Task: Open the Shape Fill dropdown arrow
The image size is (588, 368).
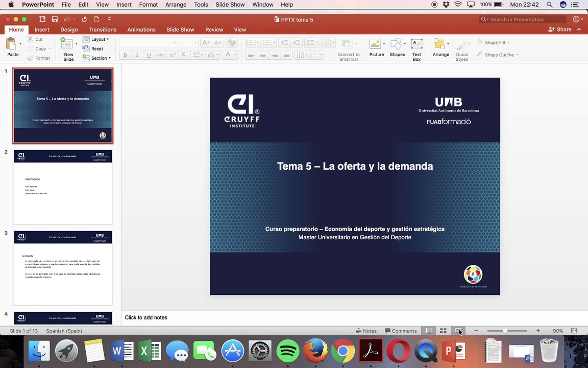Action: pos(508,43)
